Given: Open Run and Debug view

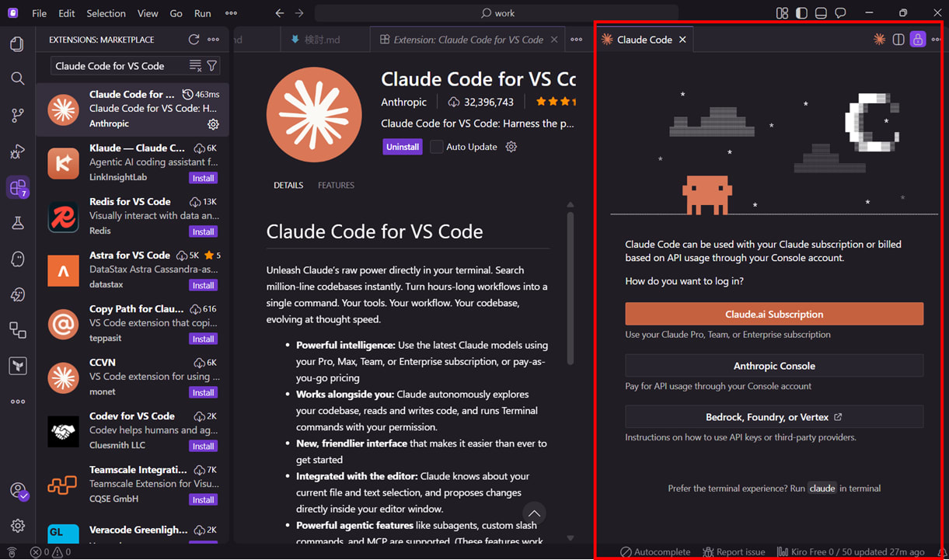Looking at the screenshot, I should 17,151.
